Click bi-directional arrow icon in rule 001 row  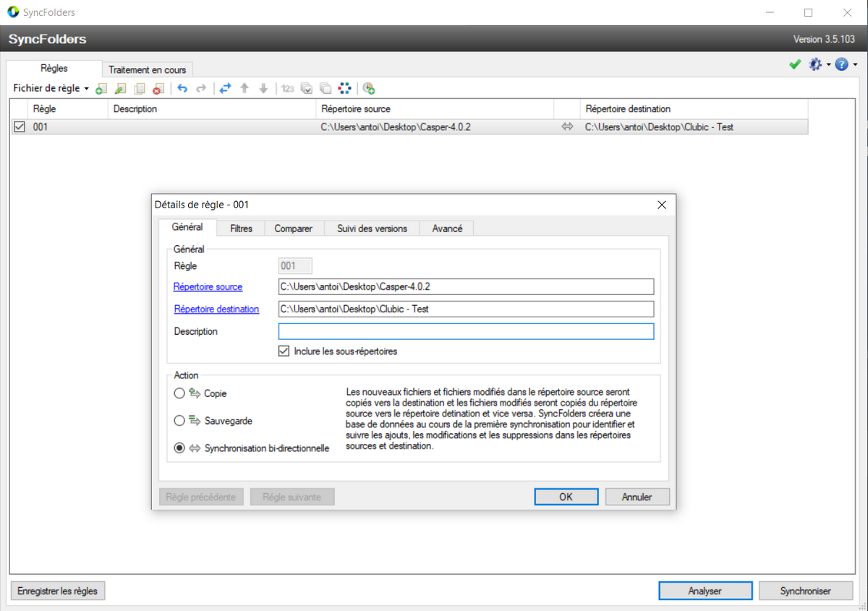click(x=567, y=127)
